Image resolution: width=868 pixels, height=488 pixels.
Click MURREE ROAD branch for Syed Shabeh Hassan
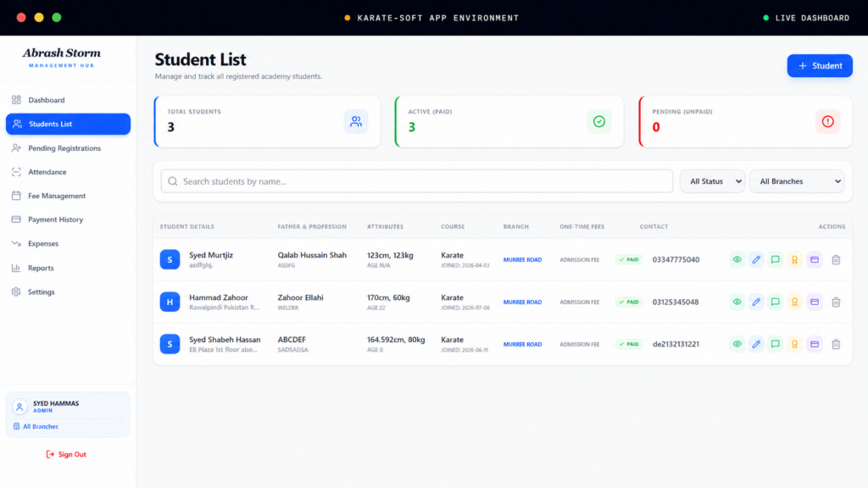522,344
